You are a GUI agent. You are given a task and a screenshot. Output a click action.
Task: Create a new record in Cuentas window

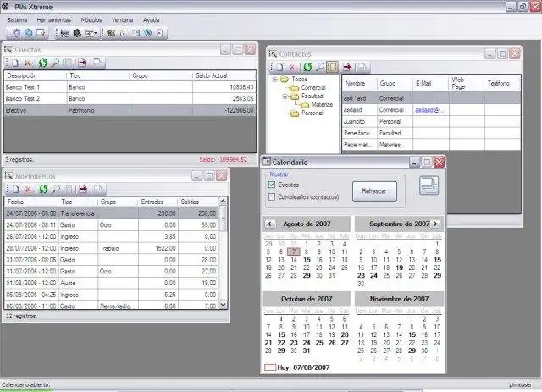(x=15, y=63)
